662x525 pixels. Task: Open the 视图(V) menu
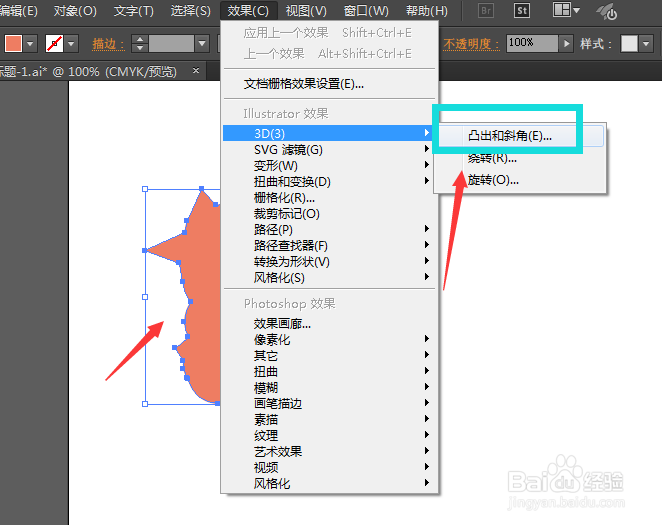pos(306,11)
